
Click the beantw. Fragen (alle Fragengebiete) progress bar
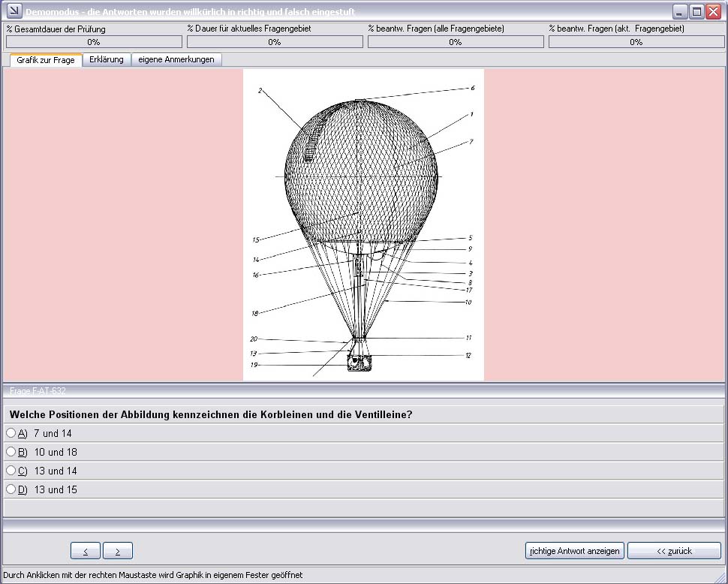click(456, 42)
